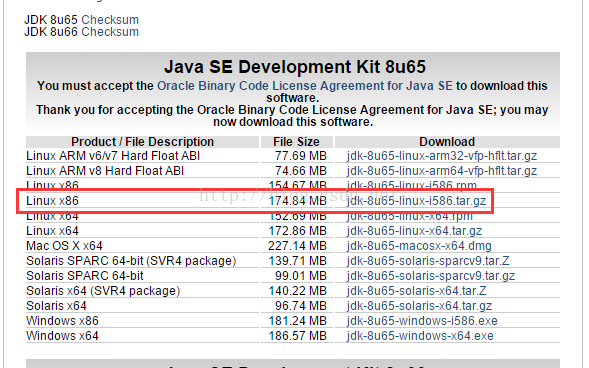This screenshot has width=589, height=368.
Task: Select the Product / File Description header
Action: [x=142, y=142]
